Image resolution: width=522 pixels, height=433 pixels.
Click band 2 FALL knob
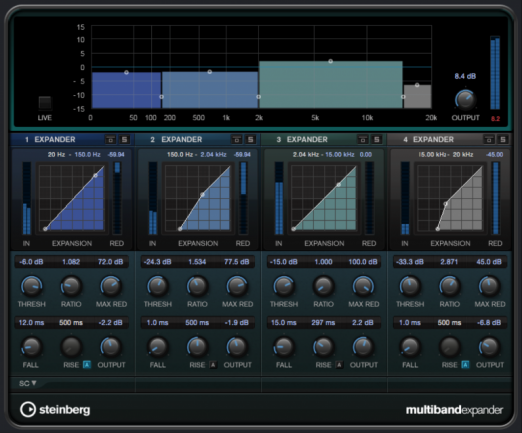click(158, 347)
